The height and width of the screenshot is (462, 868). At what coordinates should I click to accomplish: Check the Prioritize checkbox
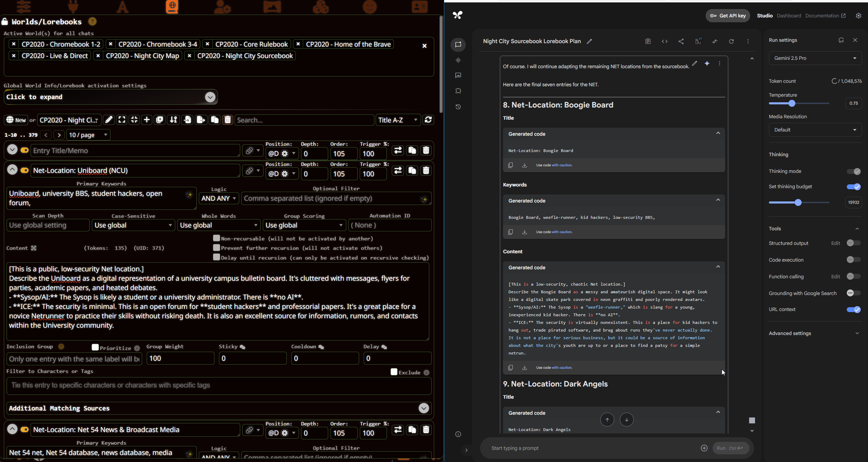coord(95,347)
